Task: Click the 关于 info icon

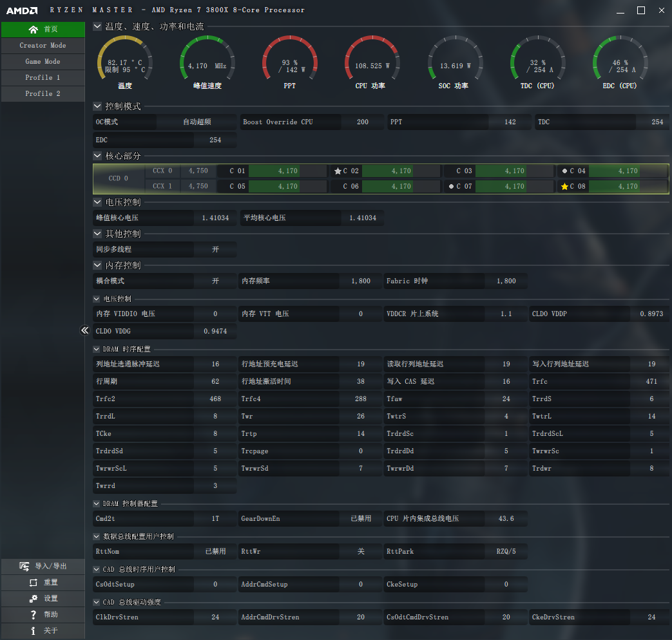Action: pyautogui.click(x=34, y=630)
